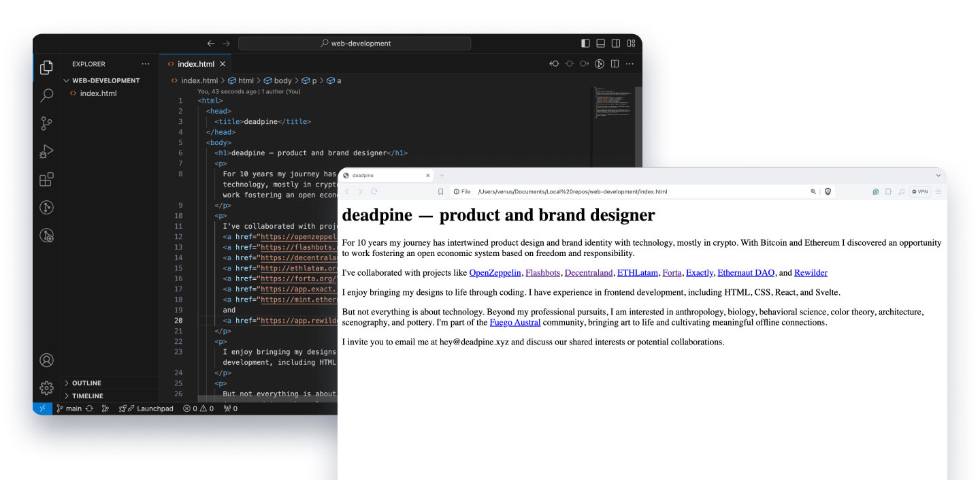
Task: Click the p breadcrumb item
Action: click(x=310, y=80)
